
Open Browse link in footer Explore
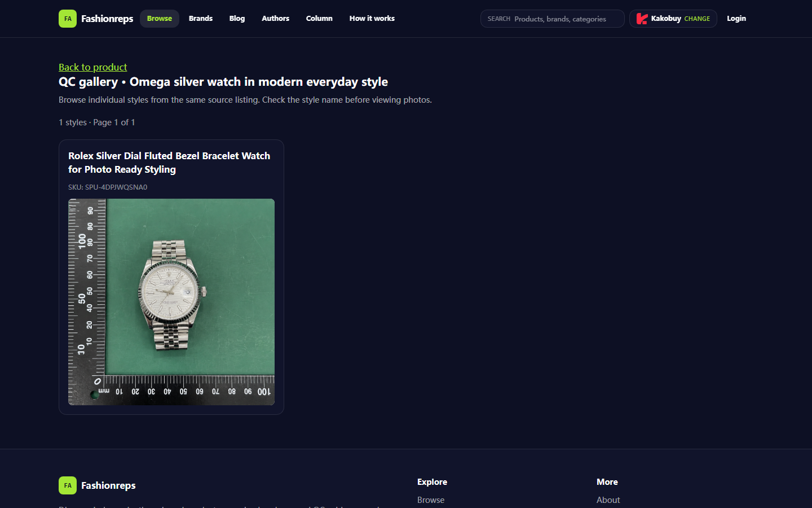tap(431, 500)
